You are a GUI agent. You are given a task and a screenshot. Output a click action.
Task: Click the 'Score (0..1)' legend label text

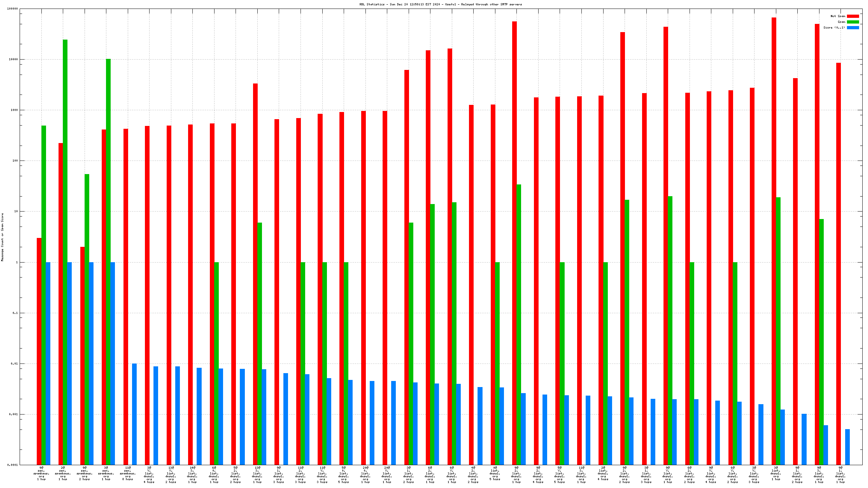[x=834, y=27]
